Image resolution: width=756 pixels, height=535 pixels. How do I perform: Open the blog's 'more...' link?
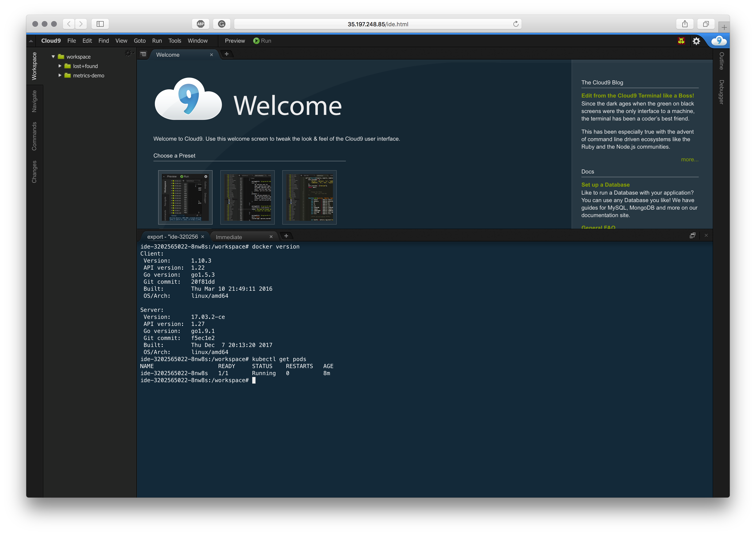pyautogui.click(x=689, y=159)
